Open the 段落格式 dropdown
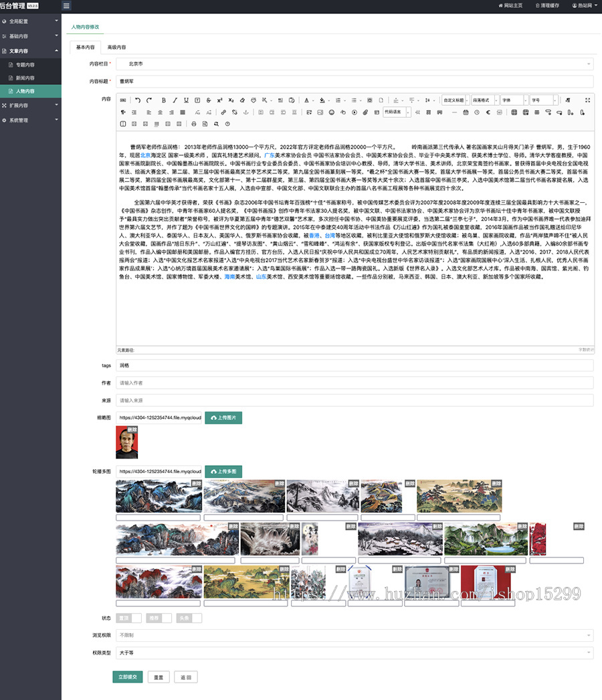 [485, 100]
